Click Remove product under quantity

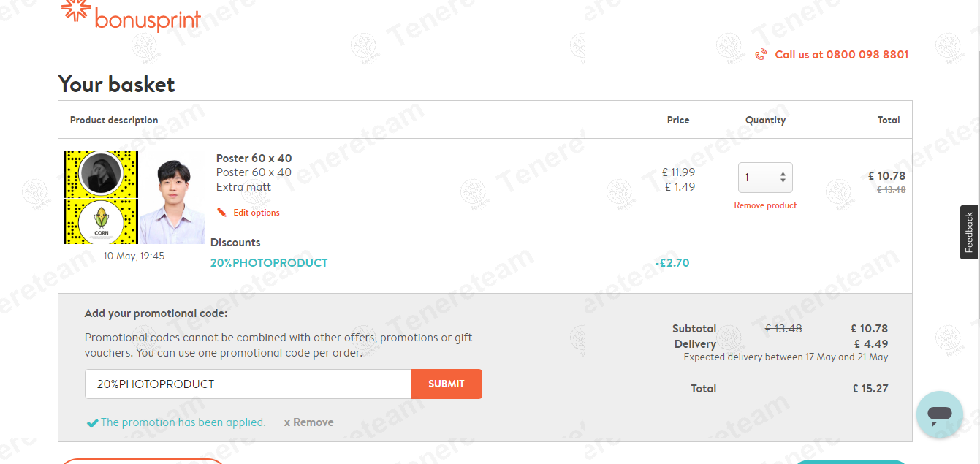(765, 205)
